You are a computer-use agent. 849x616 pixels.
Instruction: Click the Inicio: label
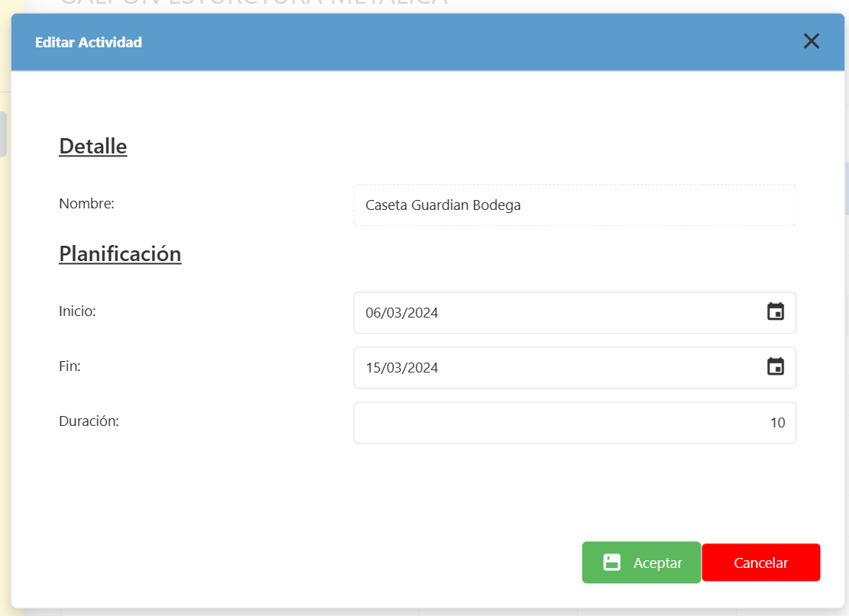tap(77, 311)
